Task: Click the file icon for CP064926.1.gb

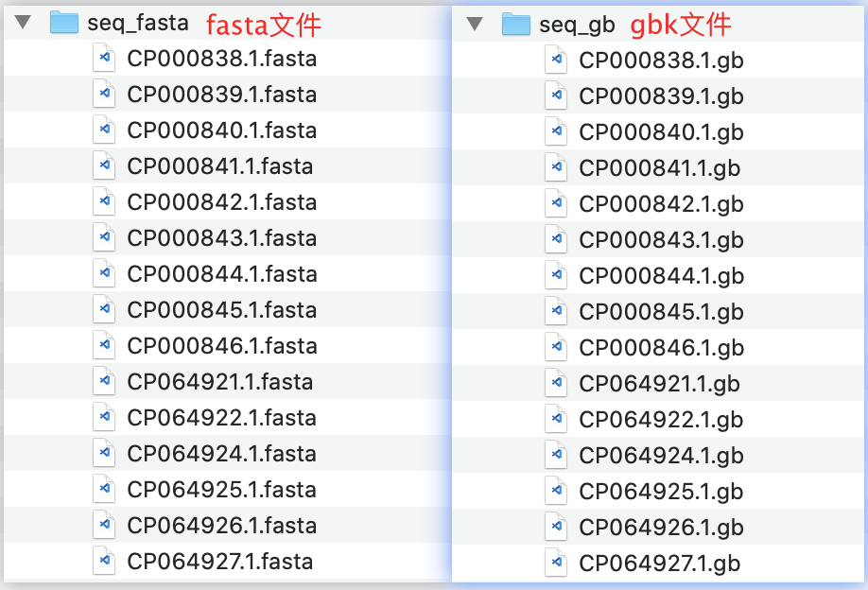Action: [x=556, y=527]
